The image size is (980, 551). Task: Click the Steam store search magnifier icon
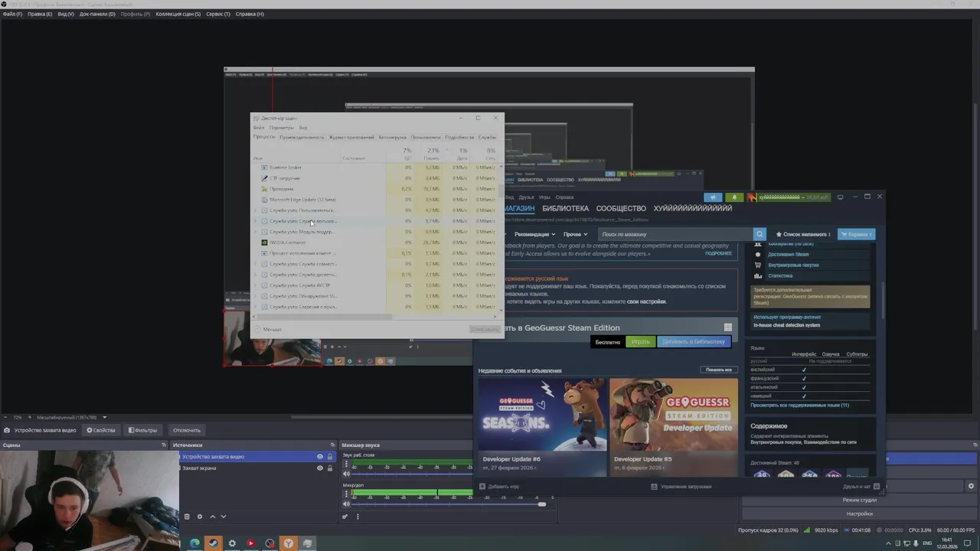[x=759, y=234]
